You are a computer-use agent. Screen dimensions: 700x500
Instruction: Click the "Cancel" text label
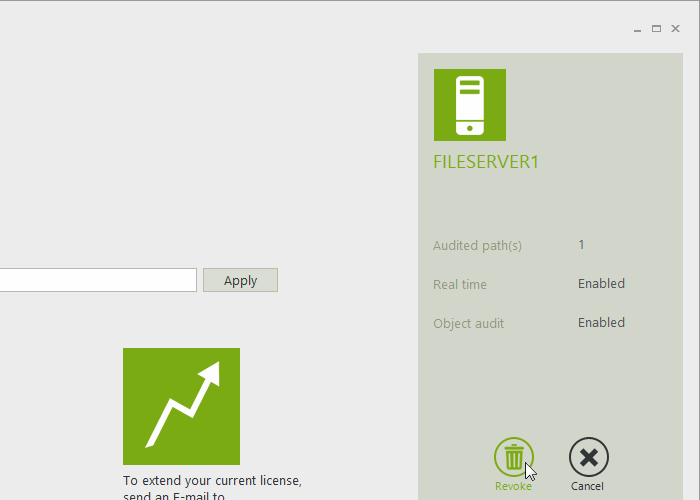[x=588, y=487]
